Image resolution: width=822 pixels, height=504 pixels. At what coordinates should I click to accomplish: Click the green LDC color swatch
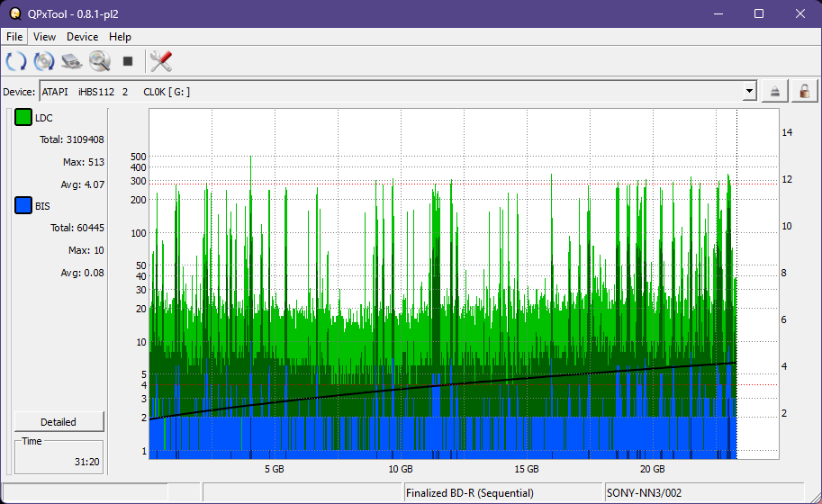23,117
